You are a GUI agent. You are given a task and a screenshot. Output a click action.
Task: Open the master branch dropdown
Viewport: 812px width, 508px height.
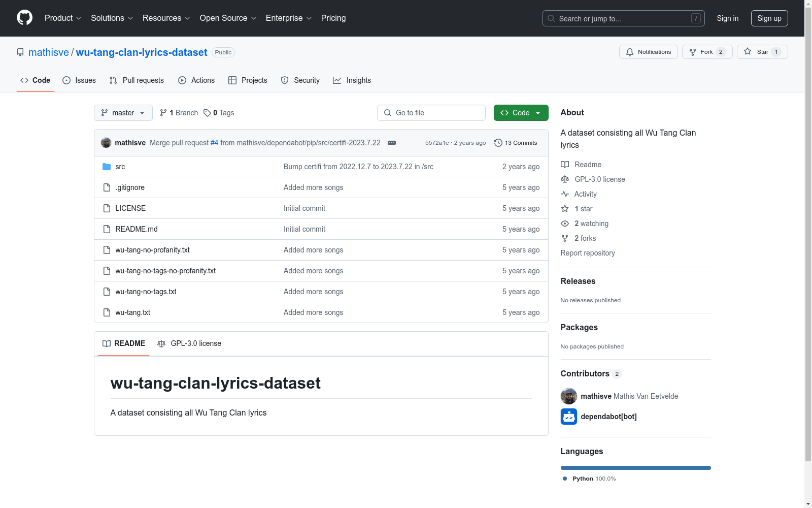[123, 113]
